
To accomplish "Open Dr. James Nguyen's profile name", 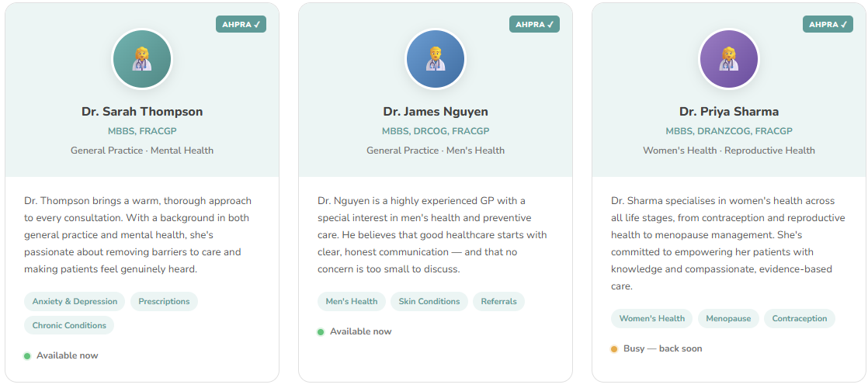I will [436, 112].
